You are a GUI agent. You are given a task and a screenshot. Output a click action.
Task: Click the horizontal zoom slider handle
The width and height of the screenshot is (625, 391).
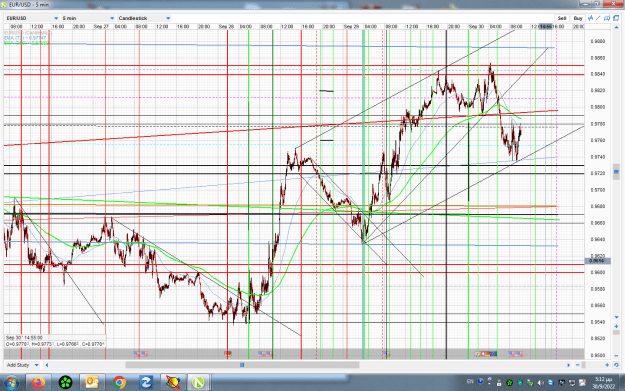(584, 365)
